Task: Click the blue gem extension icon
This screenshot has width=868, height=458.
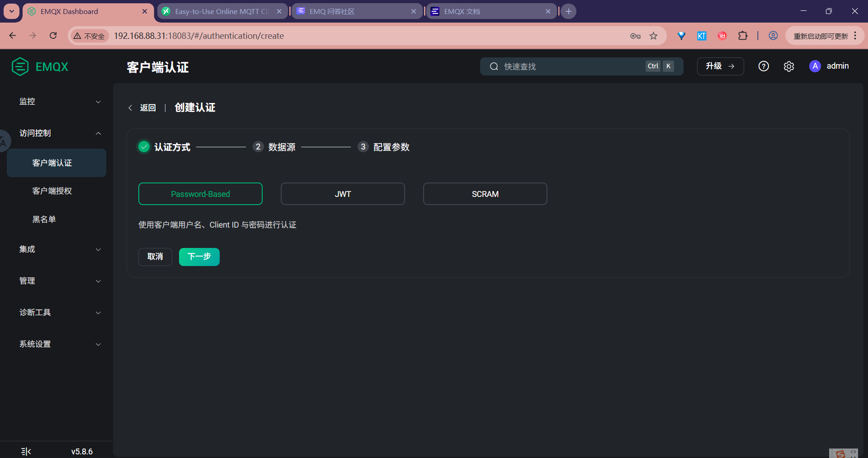Action: click(681, 36)
